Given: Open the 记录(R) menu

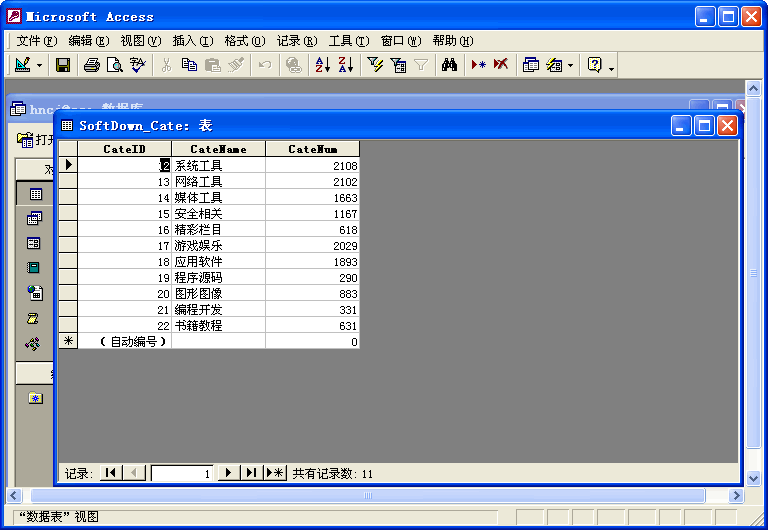Looking at the screenshot, I should tap(297, 41).
